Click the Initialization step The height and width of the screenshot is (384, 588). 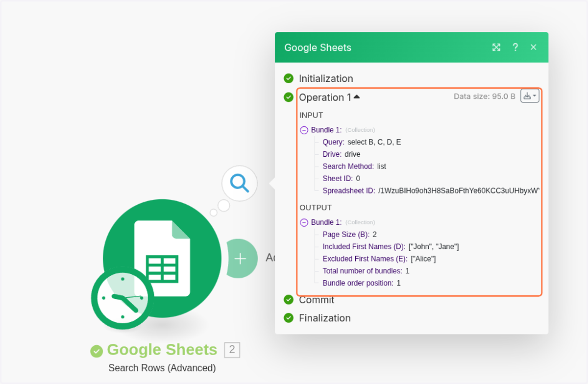click(326, 78)
